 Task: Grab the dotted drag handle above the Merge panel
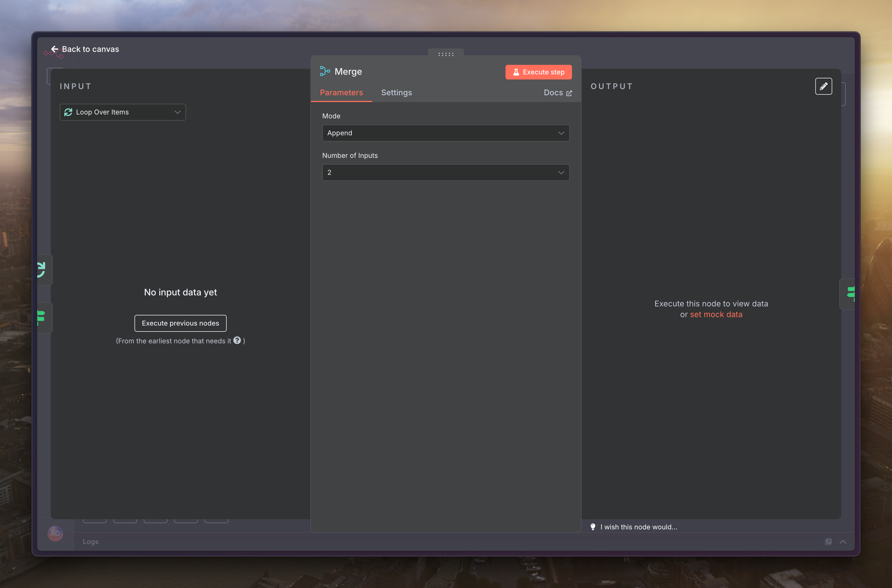pyautogui.click(x=446, y=54)
